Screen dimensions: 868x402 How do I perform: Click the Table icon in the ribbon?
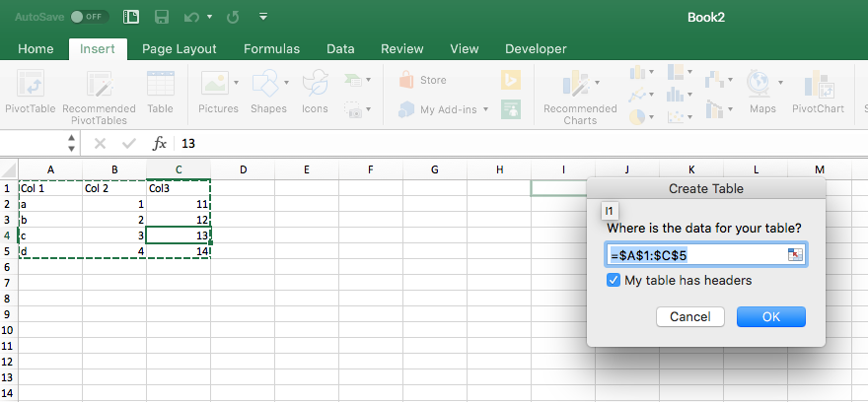coord(160,91)
